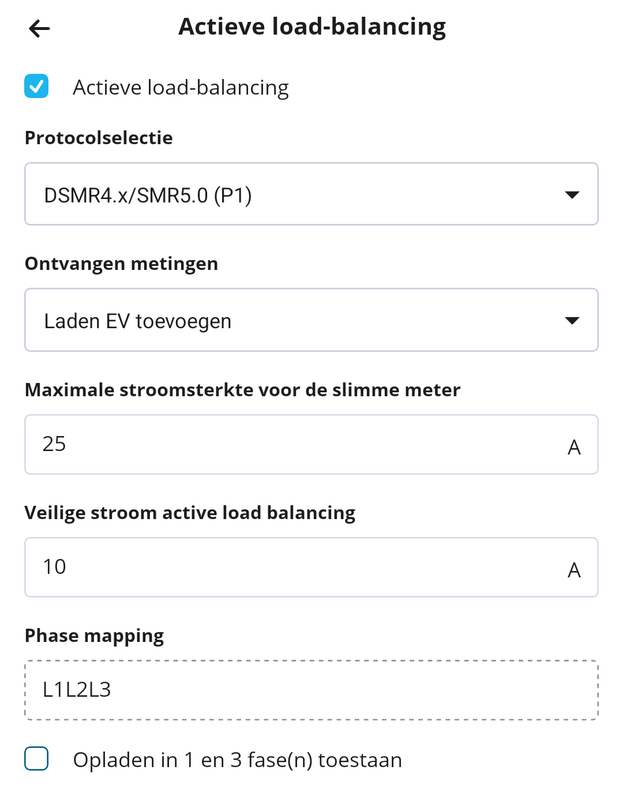Uncheck the Actieve load-balancing checkbox
This screenshot has height=800, width=623.
[37, 87]
